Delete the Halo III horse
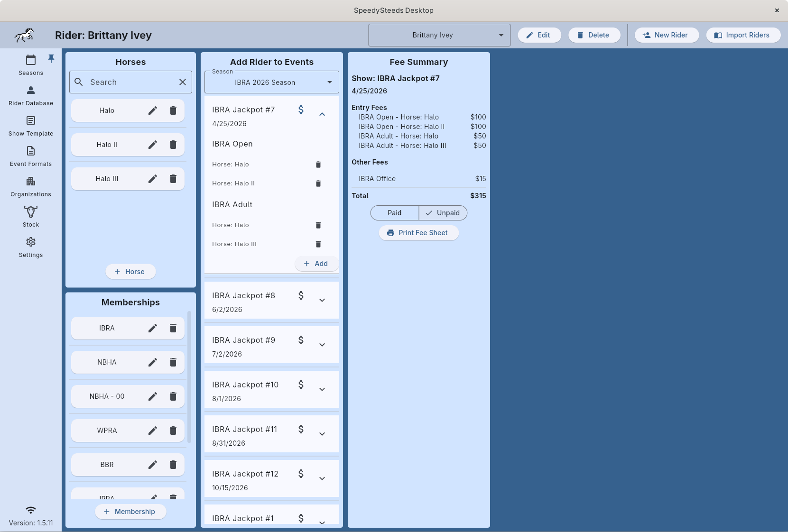 click(x=173, y=179)
